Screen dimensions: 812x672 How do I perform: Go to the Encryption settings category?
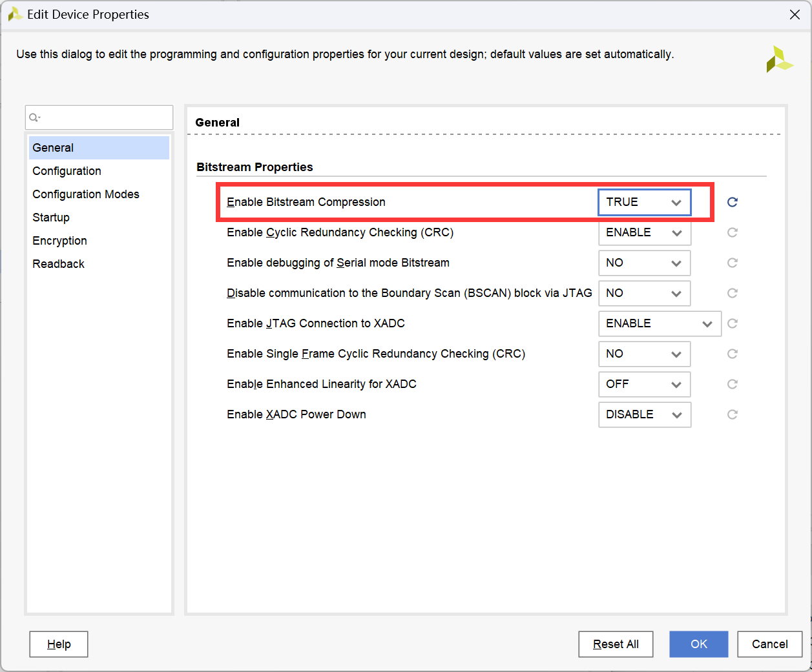pos(60,241)
